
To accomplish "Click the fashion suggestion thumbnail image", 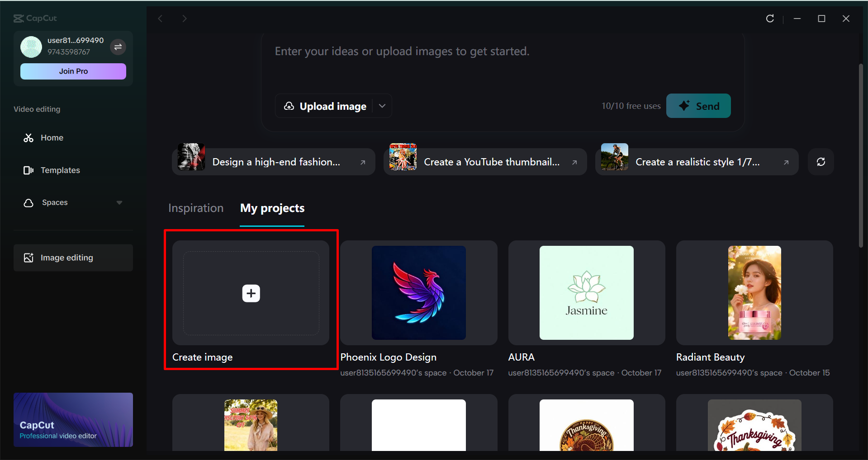I will pos(191,157).
